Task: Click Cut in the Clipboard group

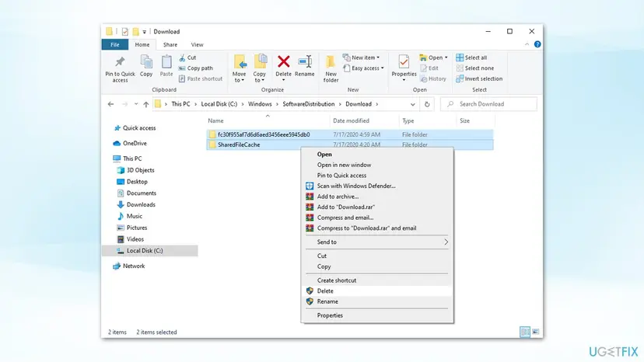Action: click(187, 57)
